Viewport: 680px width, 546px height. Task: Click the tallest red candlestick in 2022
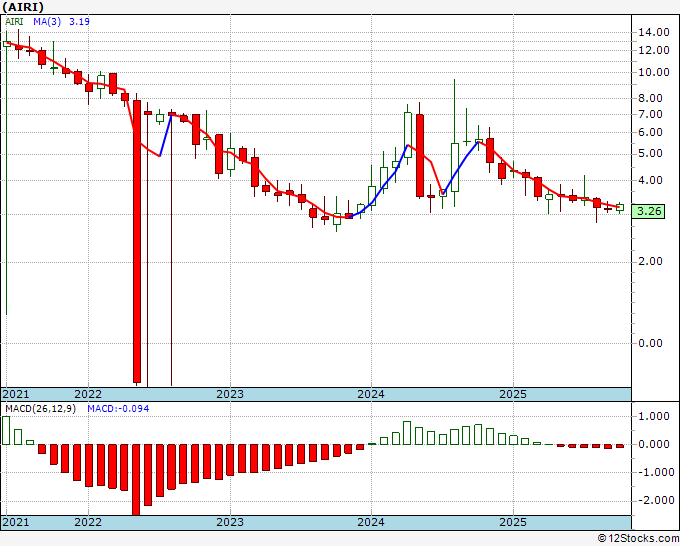137,241
